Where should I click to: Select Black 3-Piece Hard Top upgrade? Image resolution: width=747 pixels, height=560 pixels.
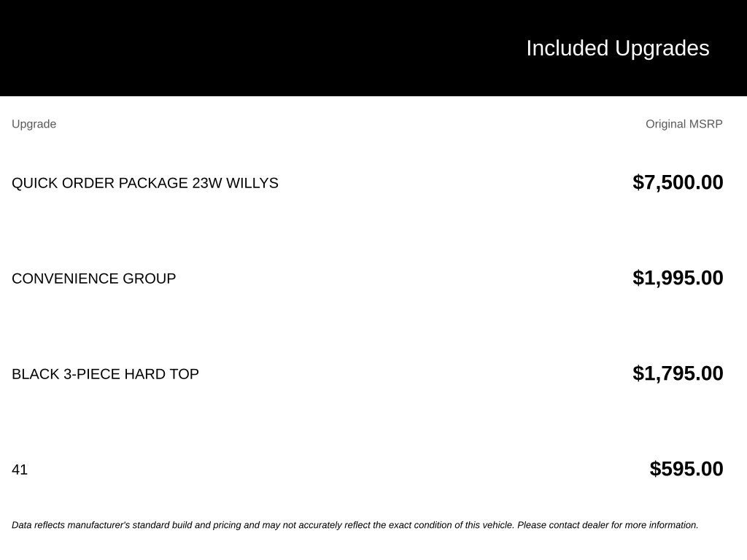[105, 374]
